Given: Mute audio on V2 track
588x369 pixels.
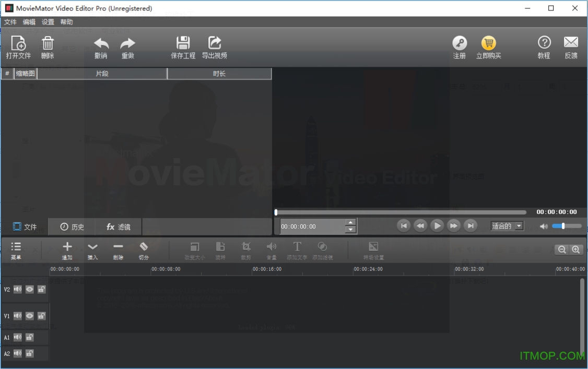Looking at the screenshot, I should click(18, 289).
